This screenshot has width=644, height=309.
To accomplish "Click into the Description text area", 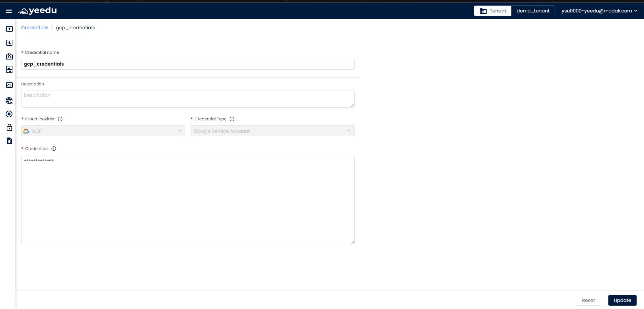I will click(188, 99).
